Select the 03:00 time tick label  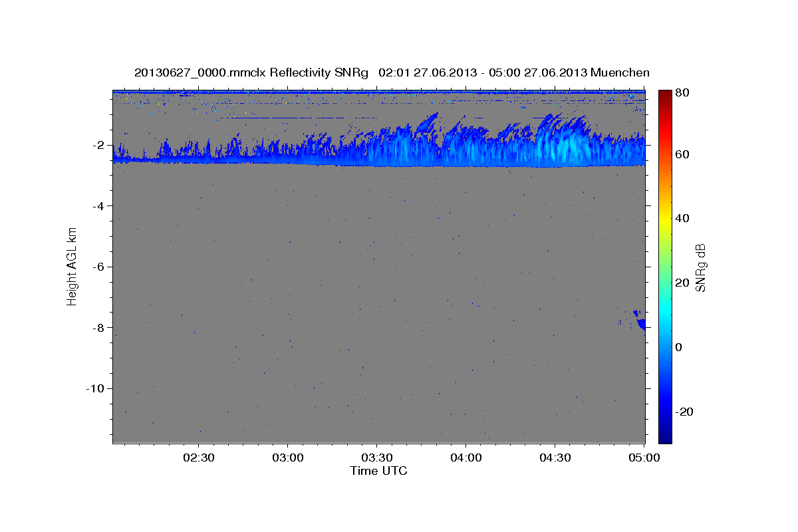click(x=287, y=458)
